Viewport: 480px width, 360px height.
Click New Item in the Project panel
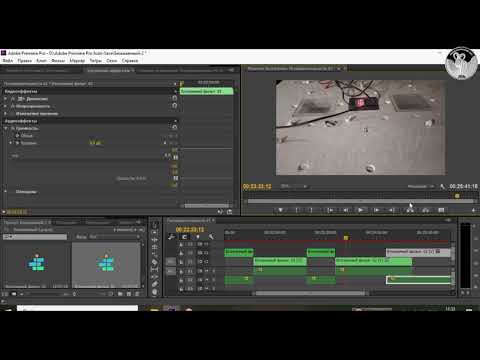(129, 294)
